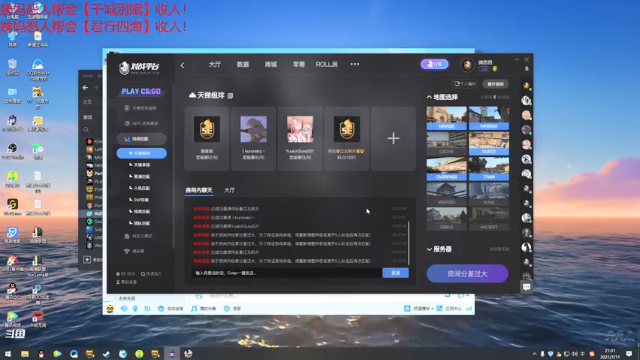Click the speaker icon in voice window toolbar
640x360 pixels.
[x=124, y=309]
